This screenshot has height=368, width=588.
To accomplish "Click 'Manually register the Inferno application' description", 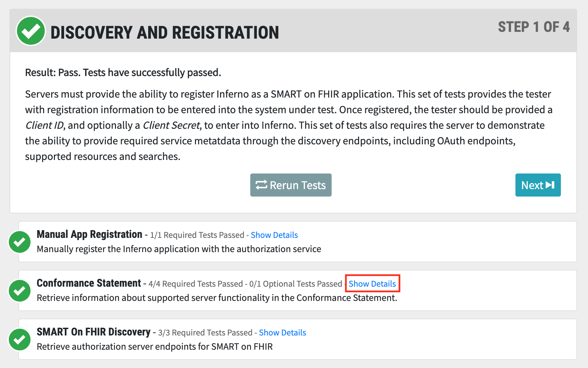I will (179, 249).
